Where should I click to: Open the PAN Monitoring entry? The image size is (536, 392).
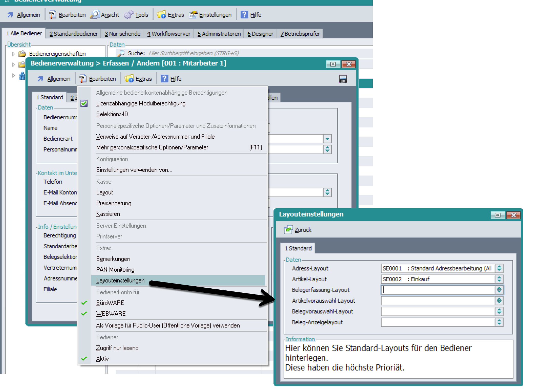coord(115,269)
